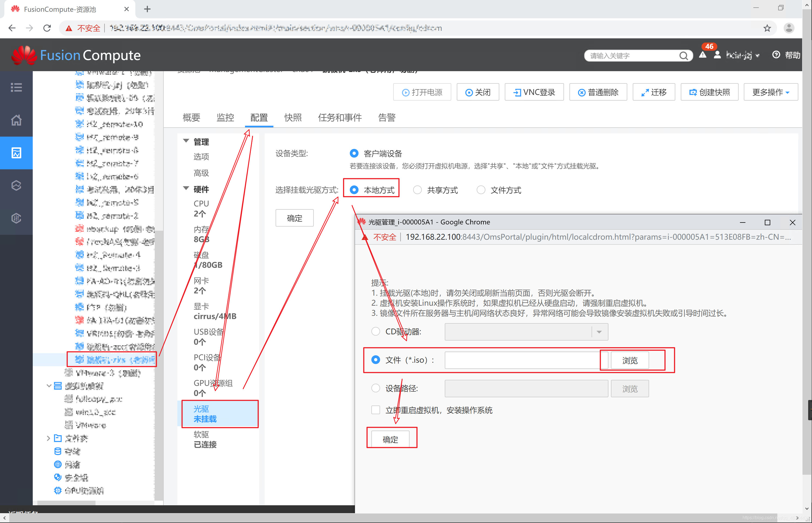The image size is (812, 523).
Task: Click 浏览 beside iso file field
Action: point(629,360)
